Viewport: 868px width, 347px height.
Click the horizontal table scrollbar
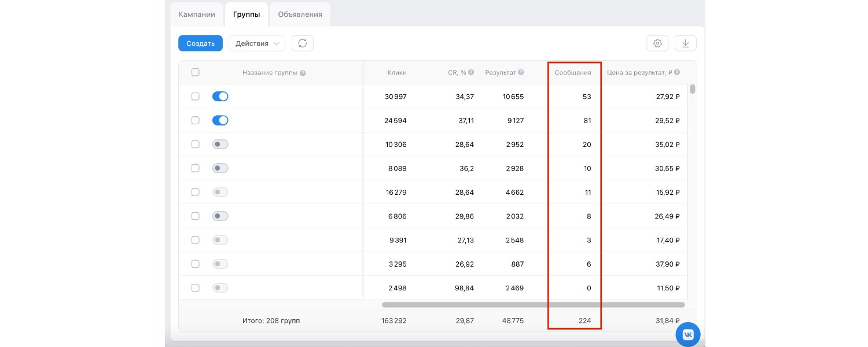click(532, 305)
